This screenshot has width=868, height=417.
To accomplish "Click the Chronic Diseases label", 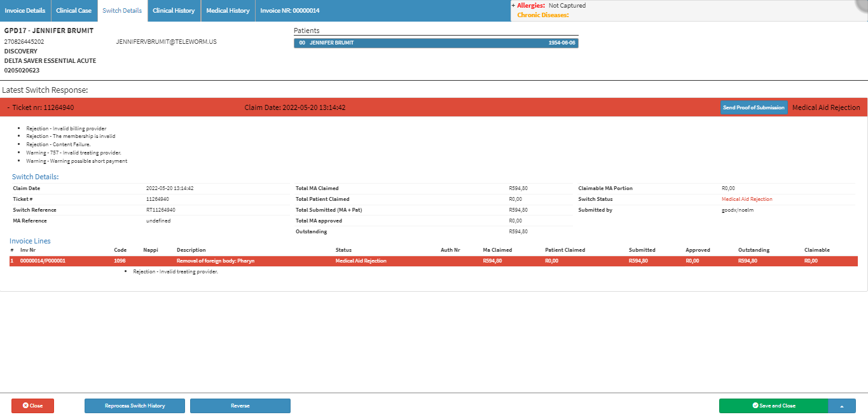I will click(x=543, y=15).
